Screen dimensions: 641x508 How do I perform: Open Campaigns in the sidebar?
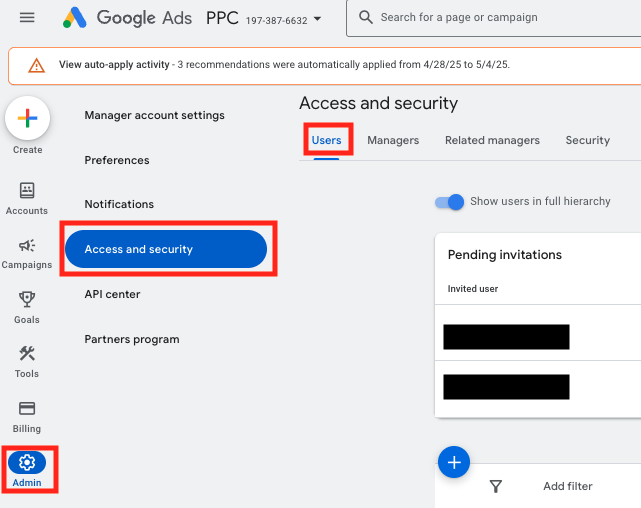27,254
